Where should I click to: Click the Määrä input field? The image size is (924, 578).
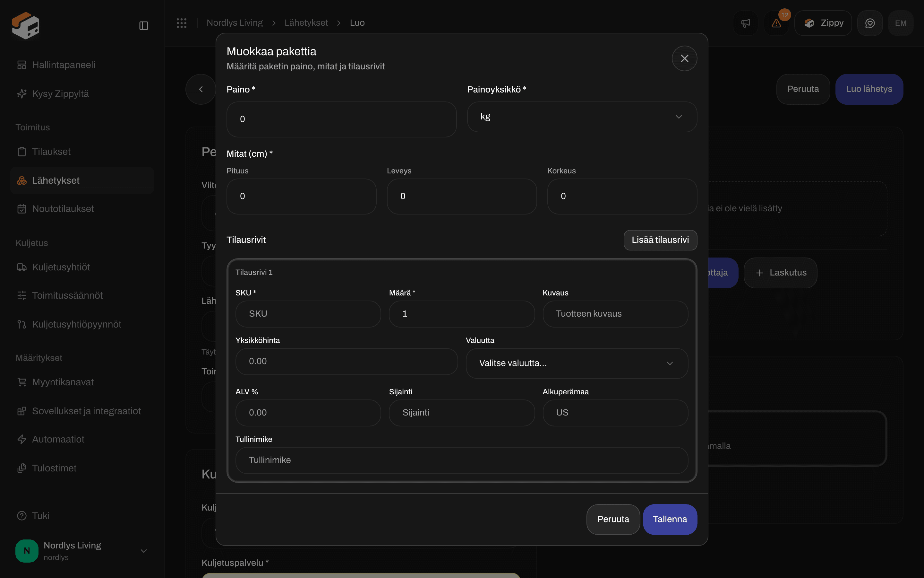(x=462, y=314)
